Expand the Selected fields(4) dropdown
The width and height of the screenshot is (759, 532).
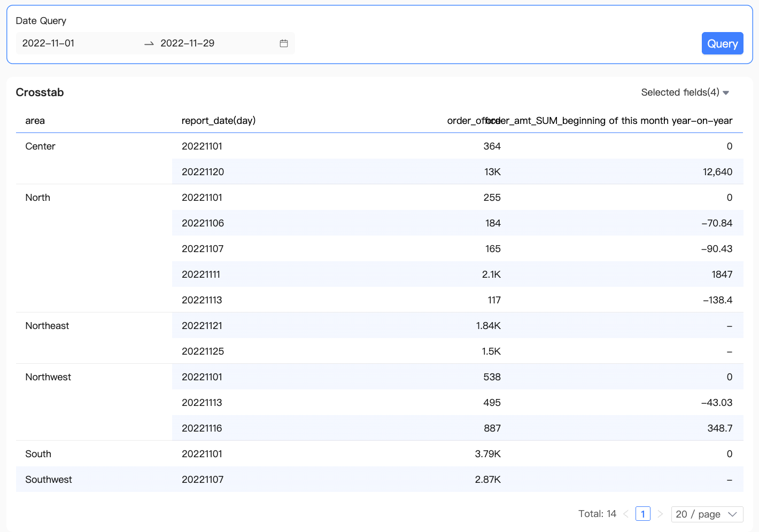coord(685,92)
